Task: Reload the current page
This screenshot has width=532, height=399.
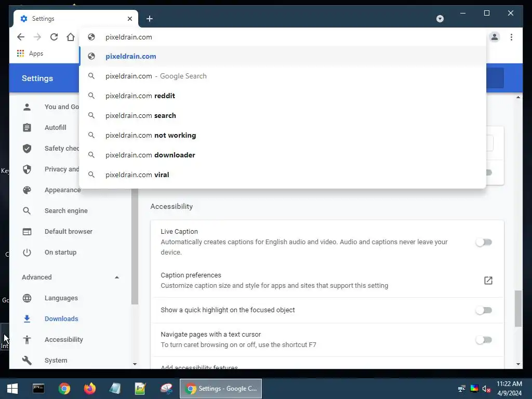Action: 54,37
